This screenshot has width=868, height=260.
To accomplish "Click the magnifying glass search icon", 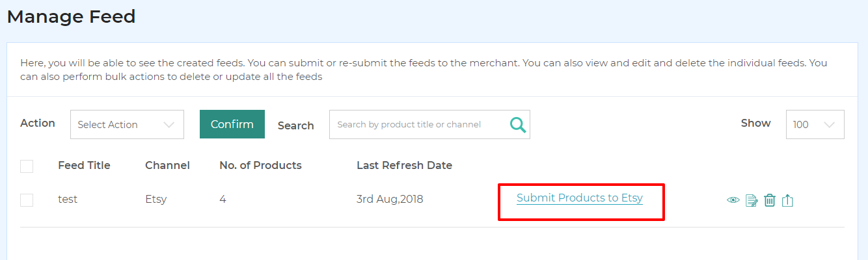I will pyautogui.click(x=518, y=124).
